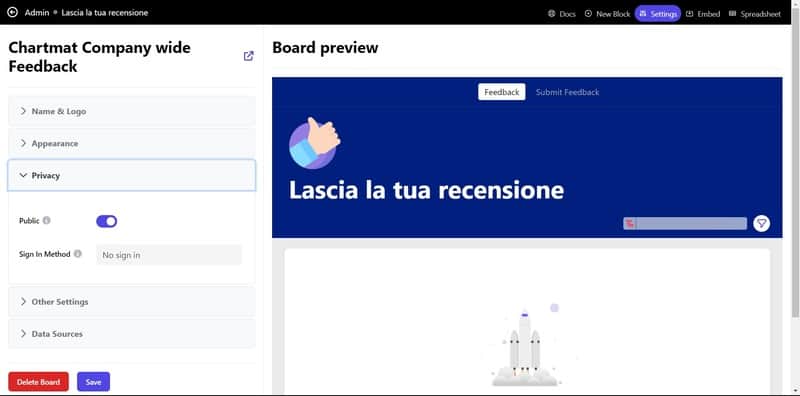Expand the Name & Logo section
Screen dimensions: 800x396
(x=132, y=111)
